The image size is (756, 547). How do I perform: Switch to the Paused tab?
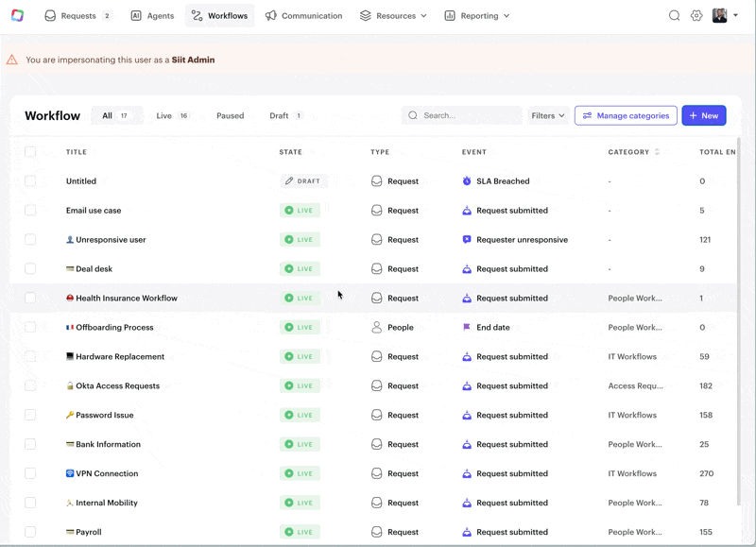[x=230, y=116]
